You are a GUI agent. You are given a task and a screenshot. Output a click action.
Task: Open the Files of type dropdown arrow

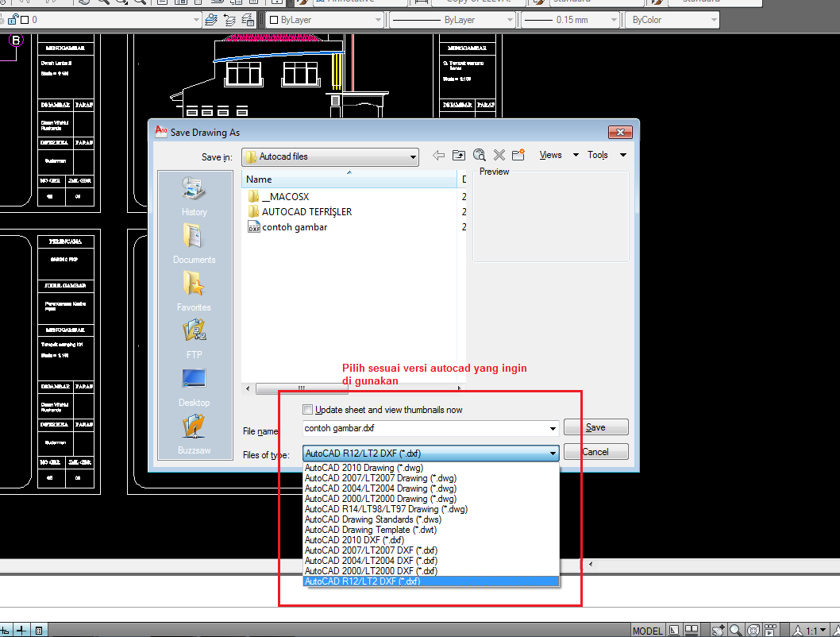click(553, 454)
